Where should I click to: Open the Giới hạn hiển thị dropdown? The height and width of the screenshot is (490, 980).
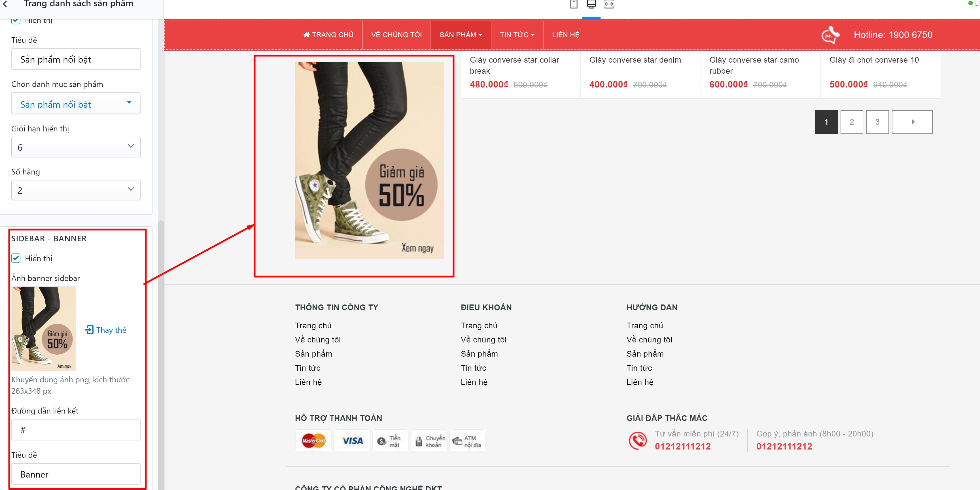[x=76, y=147]
